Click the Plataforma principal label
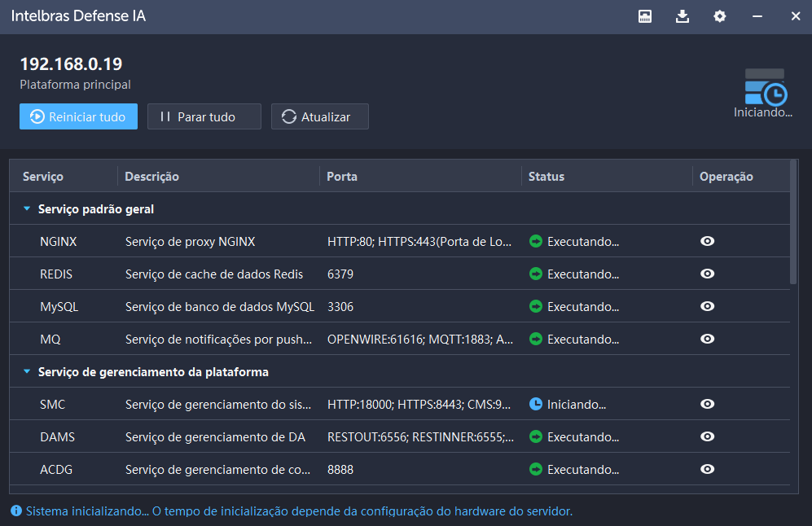Image resolution: width=812 pixels, height=526 pixels. pos(75,85)
